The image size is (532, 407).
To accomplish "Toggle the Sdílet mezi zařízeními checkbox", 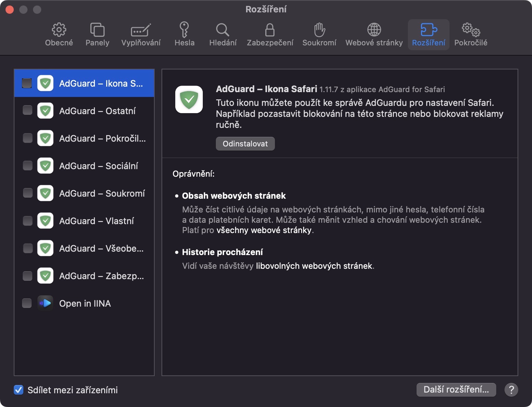I will (x=19, y=390).
